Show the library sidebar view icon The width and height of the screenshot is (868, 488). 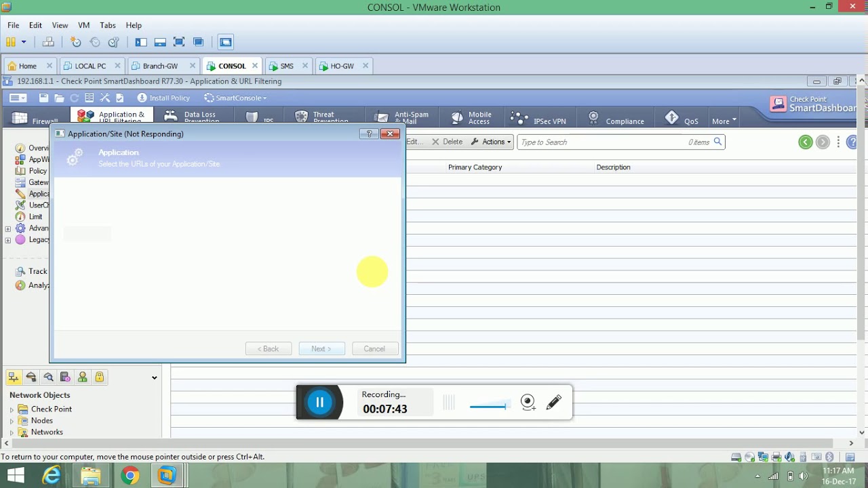click(x=141, y=42)
